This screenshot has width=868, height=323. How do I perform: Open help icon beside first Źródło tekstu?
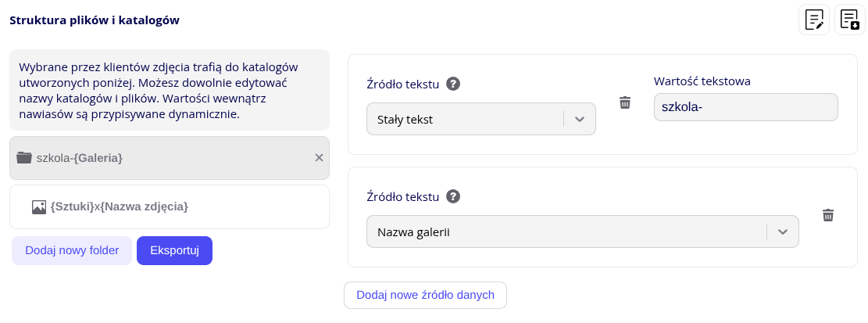(x=453, y=84)
